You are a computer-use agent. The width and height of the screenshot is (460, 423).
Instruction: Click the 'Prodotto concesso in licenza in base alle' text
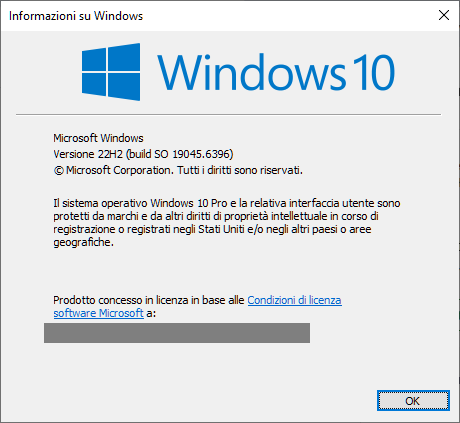pos(149,300)
